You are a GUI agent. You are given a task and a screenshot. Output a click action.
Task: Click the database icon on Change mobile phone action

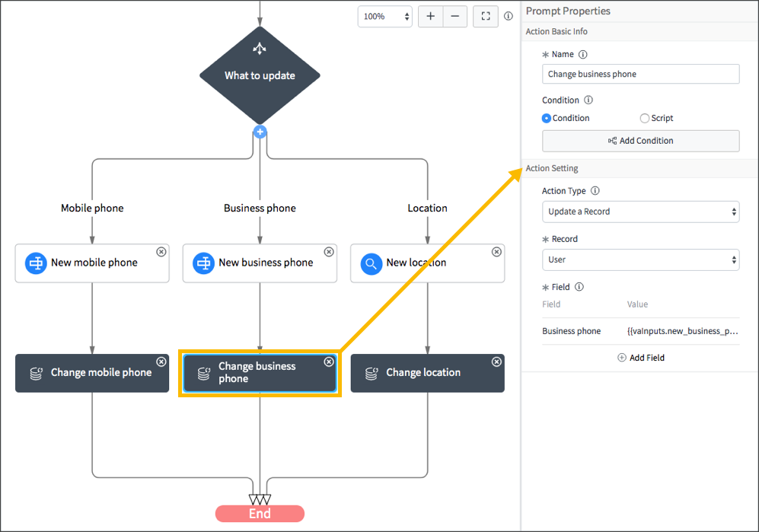[x=36, y=373]
